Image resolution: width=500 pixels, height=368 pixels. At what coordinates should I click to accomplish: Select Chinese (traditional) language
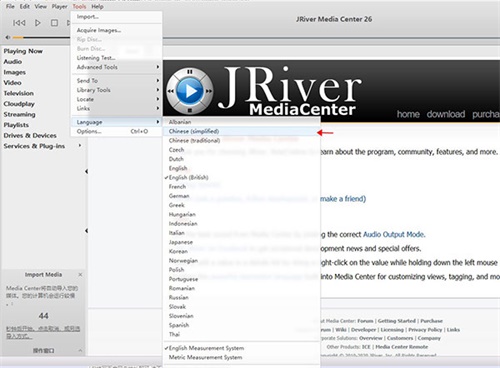241,141
